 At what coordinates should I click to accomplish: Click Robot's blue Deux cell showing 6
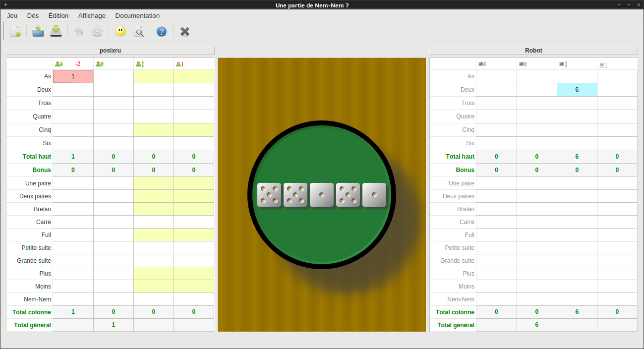coord(577,90)
